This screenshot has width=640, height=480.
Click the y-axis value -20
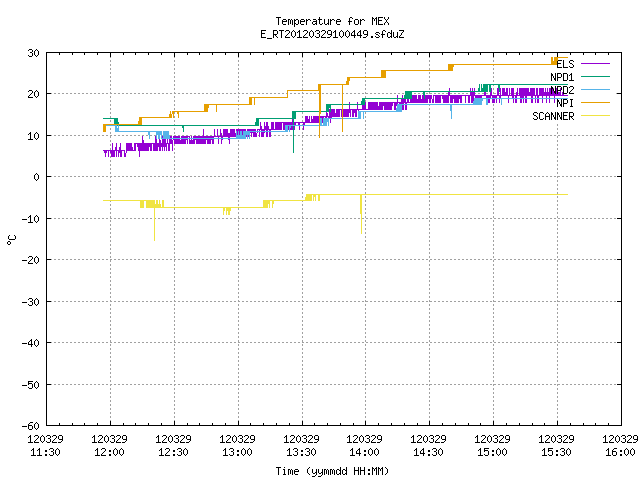(31, 260)
